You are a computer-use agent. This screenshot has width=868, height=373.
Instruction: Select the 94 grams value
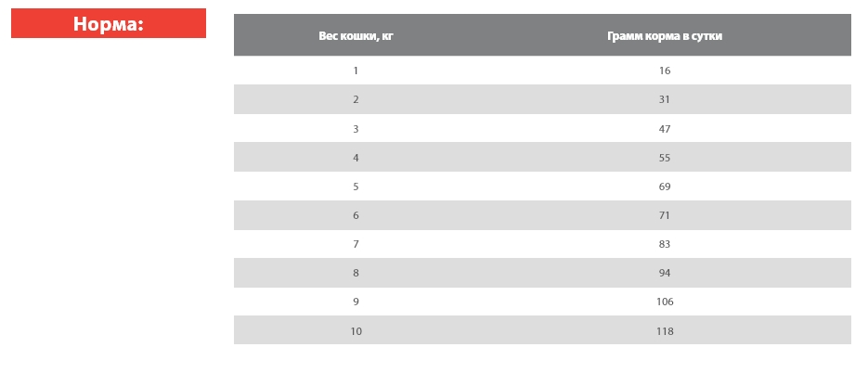[x=664, y=273]
